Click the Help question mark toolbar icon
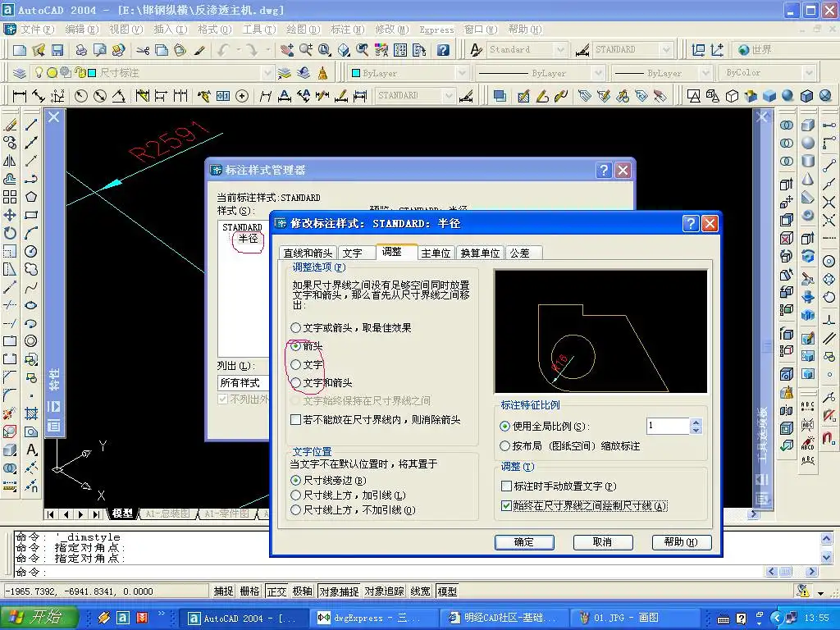The image size is (840, 630). 443,50
